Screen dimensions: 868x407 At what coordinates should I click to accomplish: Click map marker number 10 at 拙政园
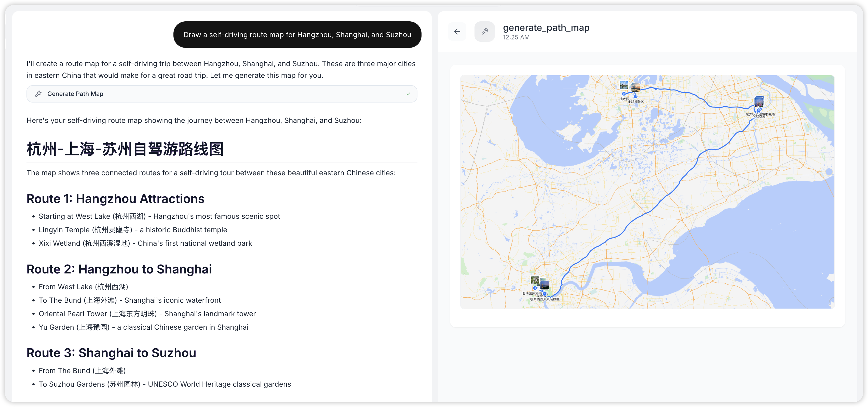click(624, 94)
